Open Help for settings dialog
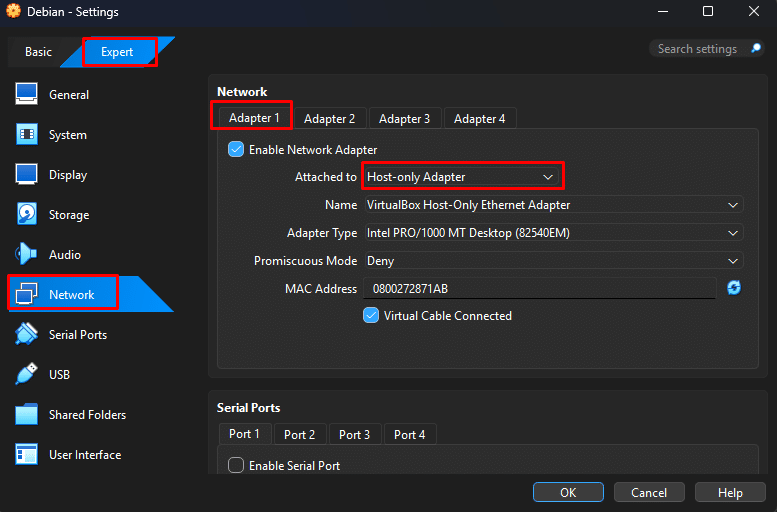 730,492
